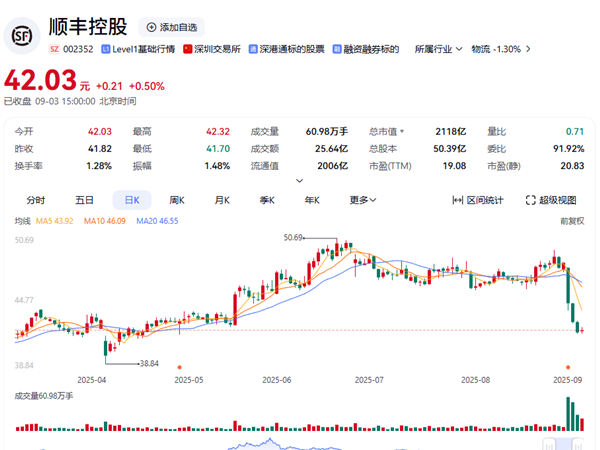Open 物流 -1.30% industry link
600x450 pixels.
(496, 49)
